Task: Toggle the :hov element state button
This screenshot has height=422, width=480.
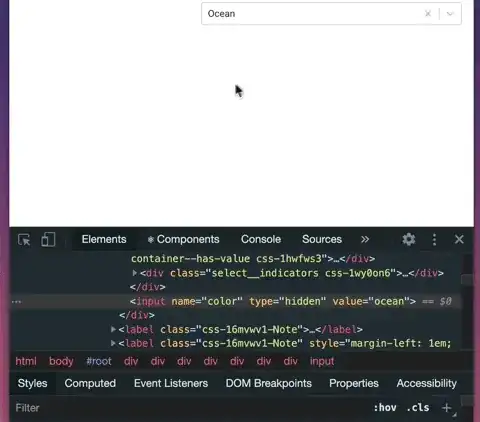Action: 385,408
